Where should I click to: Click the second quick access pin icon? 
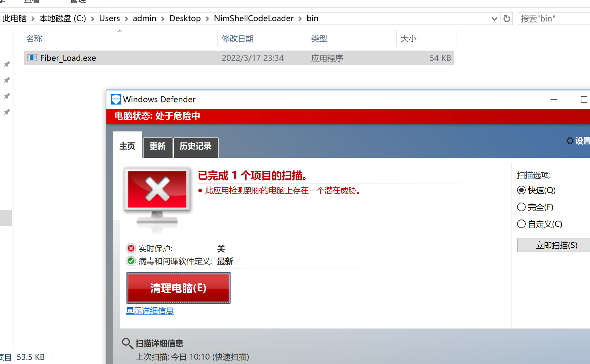(7, 80)
